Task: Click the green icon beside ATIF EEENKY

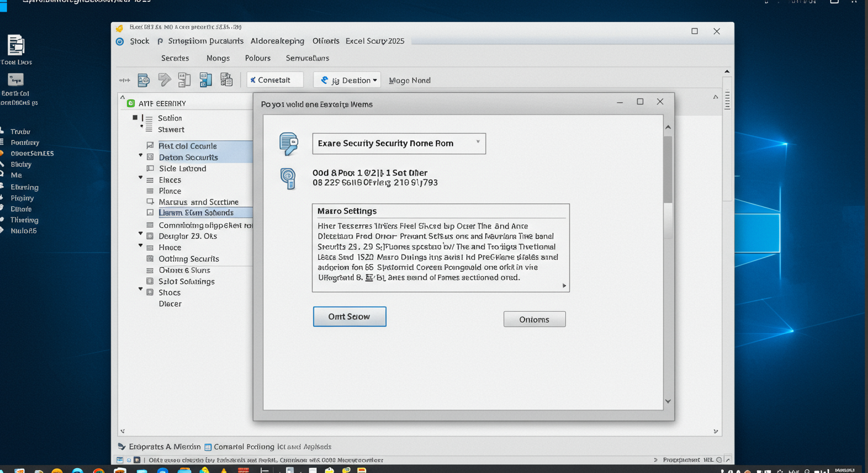Action: (x=131, y=103)
